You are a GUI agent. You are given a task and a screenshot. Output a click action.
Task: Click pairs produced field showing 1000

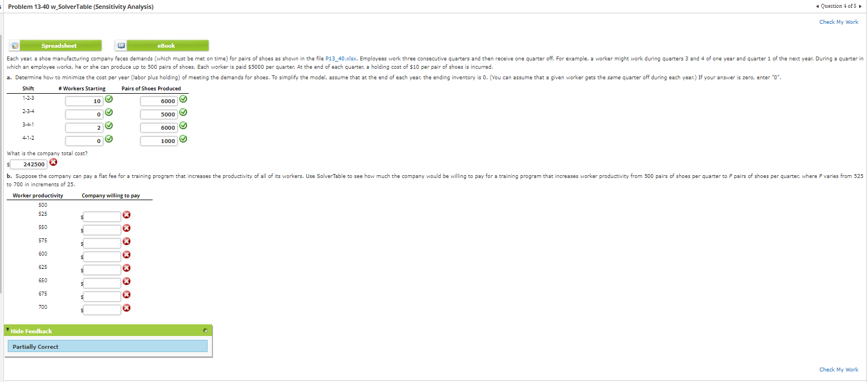point(159,141)
